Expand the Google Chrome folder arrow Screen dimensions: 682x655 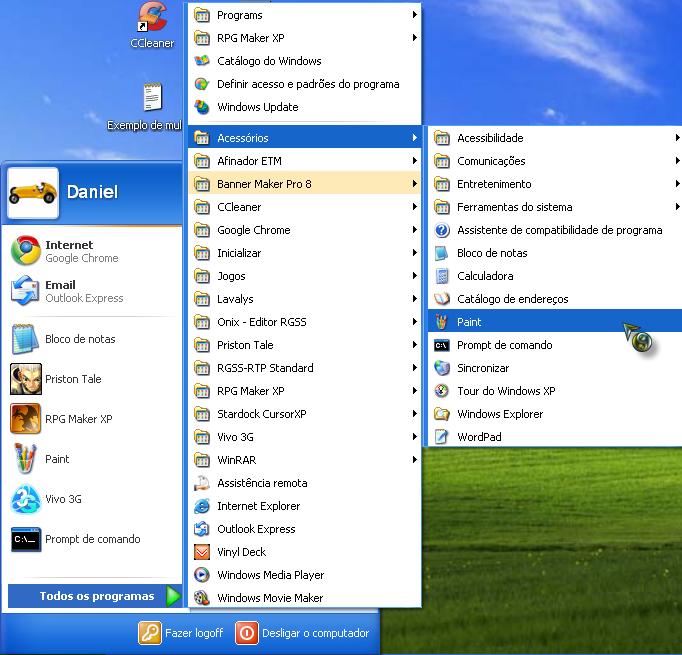[415, 230]
